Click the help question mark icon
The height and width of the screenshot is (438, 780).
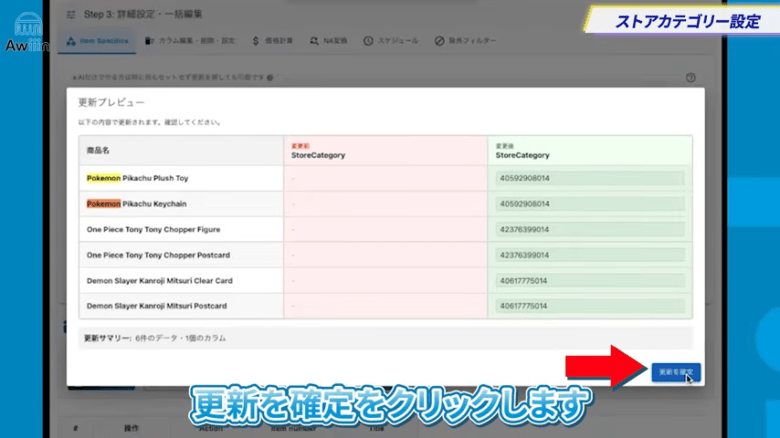pos(690,78)
